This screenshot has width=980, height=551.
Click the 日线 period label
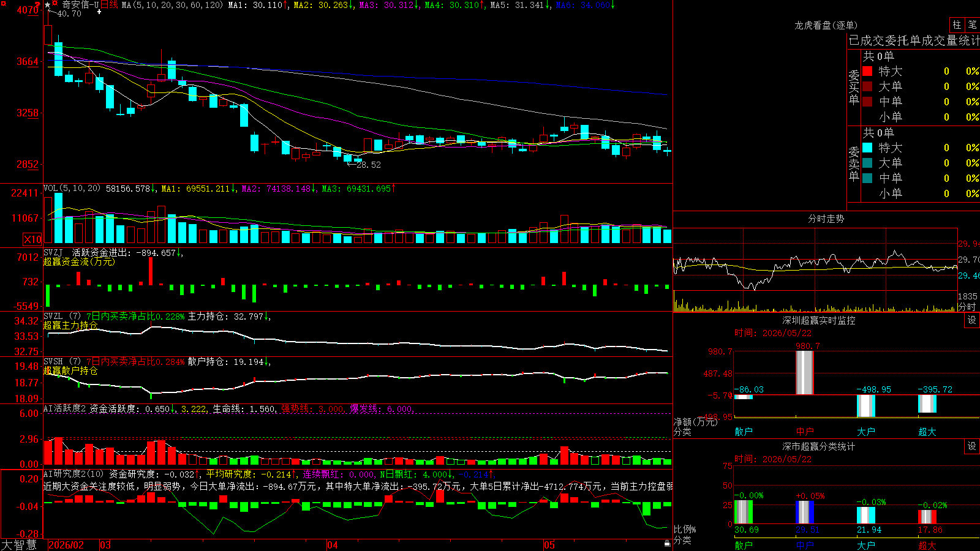[x=109, y=5]
